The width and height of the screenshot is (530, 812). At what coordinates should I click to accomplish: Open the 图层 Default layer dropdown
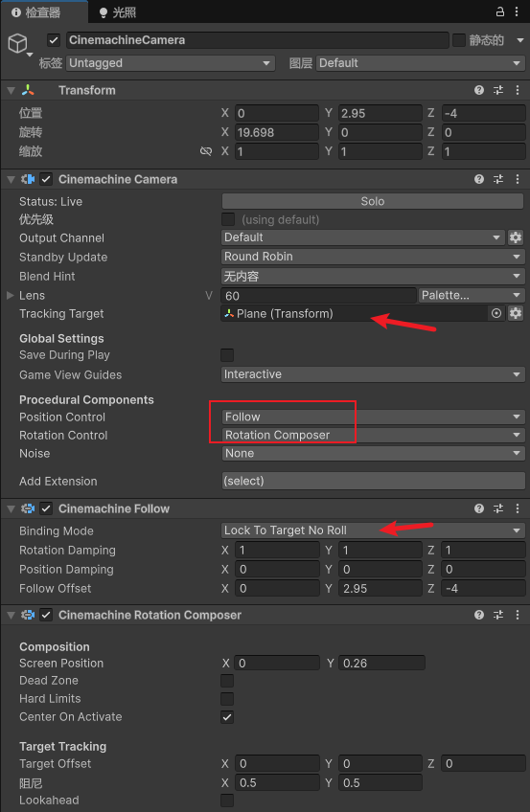(x=420, y=63)
